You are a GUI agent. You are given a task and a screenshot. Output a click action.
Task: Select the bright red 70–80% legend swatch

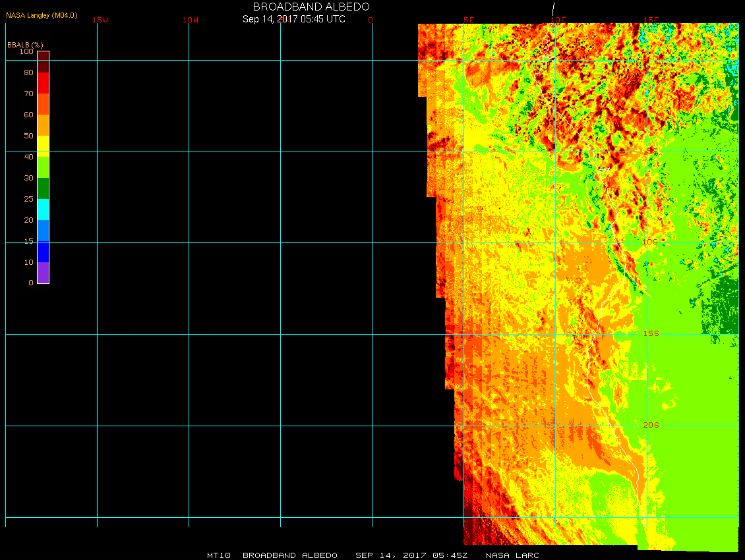coord(43,83)
